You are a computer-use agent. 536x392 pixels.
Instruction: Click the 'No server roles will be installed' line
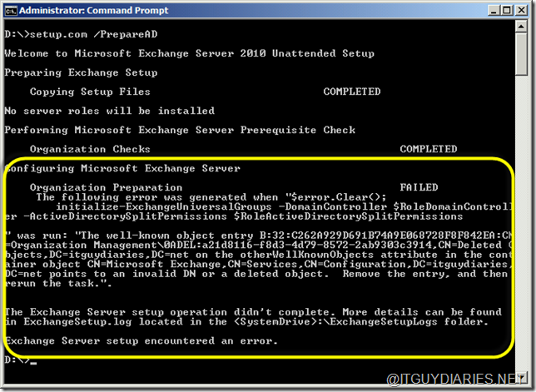pos(107,111)
